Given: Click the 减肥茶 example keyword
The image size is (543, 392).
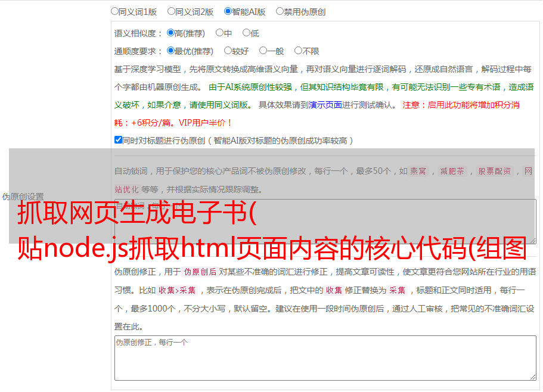Looking at the screenshot, I should pyautogui.click(x=452, y=171).
